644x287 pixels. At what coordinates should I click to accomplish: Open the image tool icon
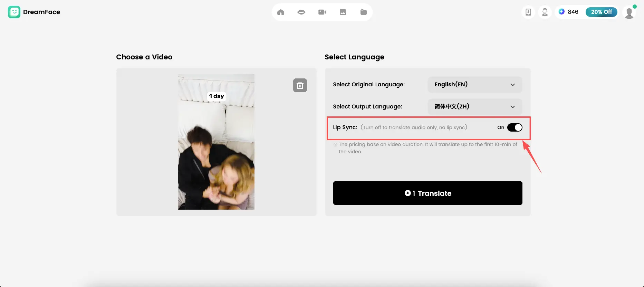343,12
